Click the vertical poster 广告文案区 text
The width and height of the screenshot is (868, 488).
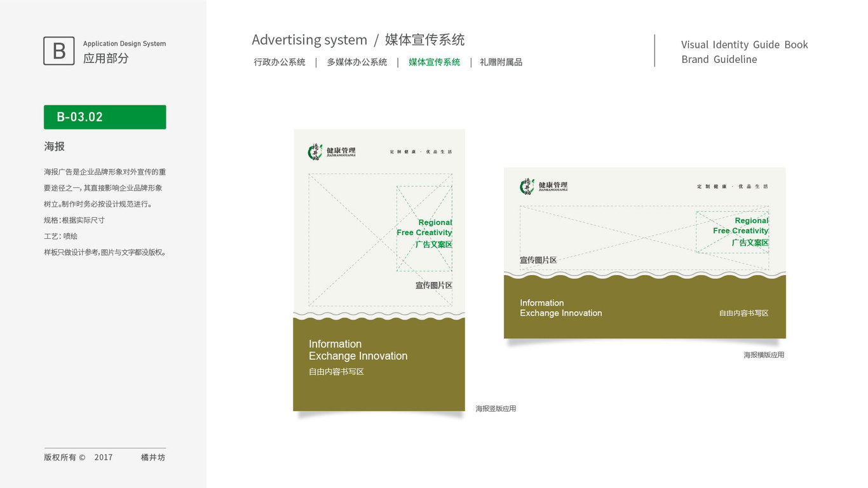click(434, 244)
